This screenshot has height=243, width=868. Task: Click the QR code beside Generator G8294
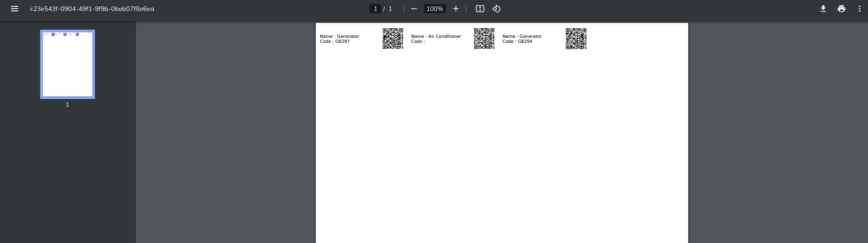(x=576, y=38)
